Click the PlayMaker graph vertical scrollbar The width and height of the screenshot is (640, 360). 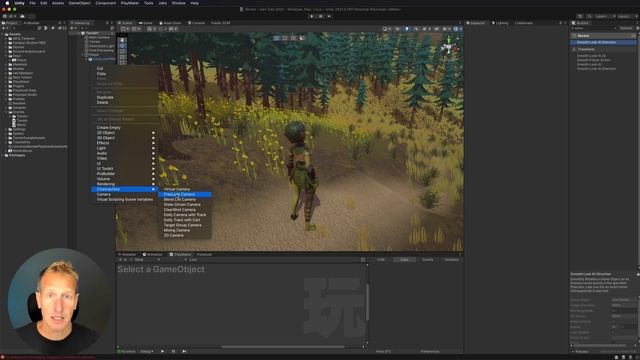tap(367, 302)
